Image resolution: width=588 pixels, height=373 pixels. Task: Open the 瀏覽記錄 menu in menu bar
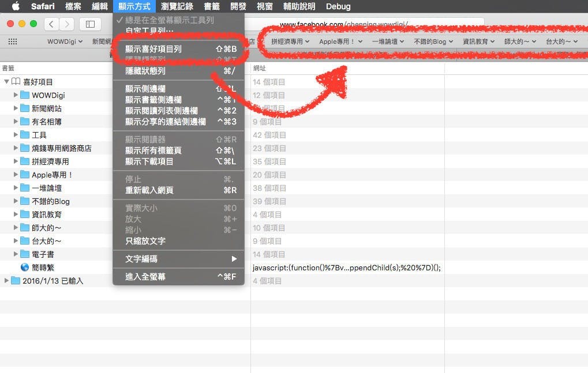177,6
